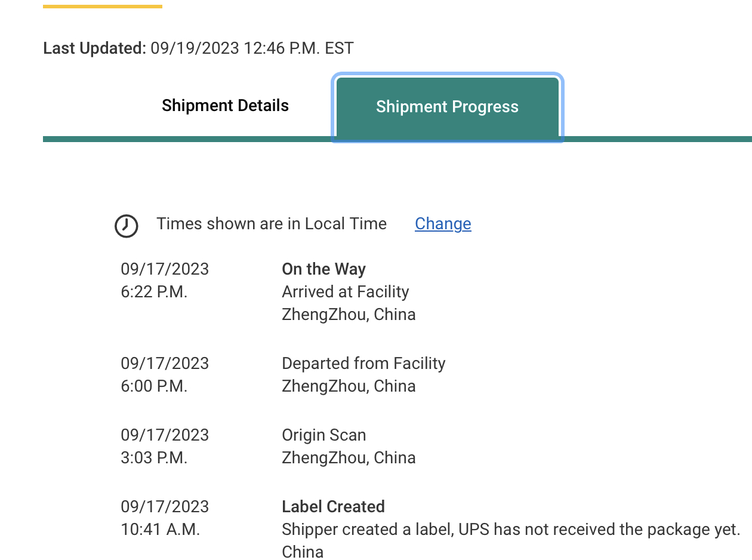Click the Origin Scan event text
The height and width of the screenshot is (560, 752).
(323, 435)
